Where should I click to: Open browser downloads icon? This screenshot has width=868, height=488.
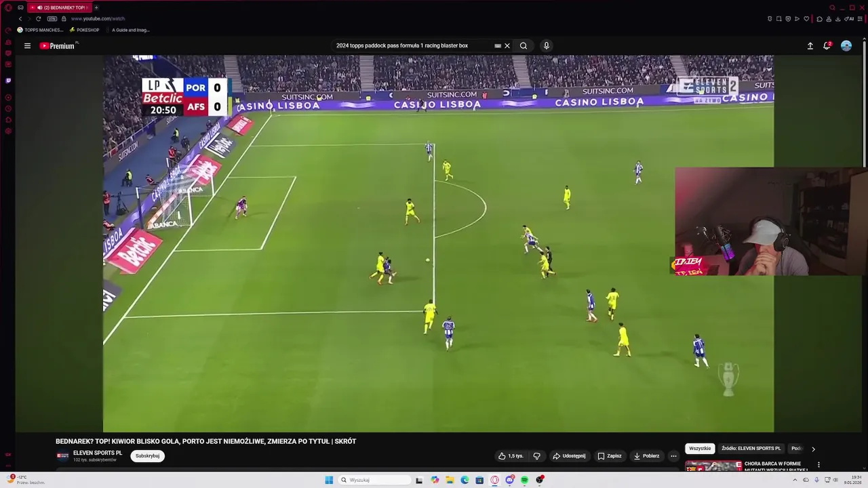[x=837, y=19]
